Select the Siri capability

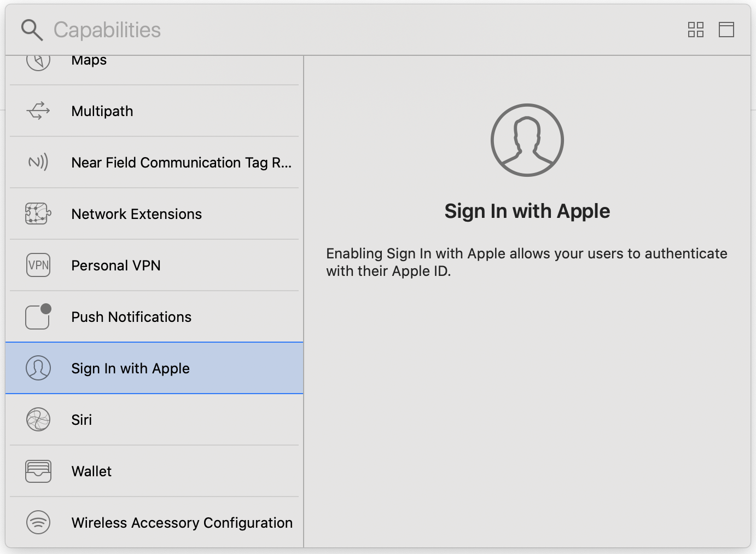(154, 419)
